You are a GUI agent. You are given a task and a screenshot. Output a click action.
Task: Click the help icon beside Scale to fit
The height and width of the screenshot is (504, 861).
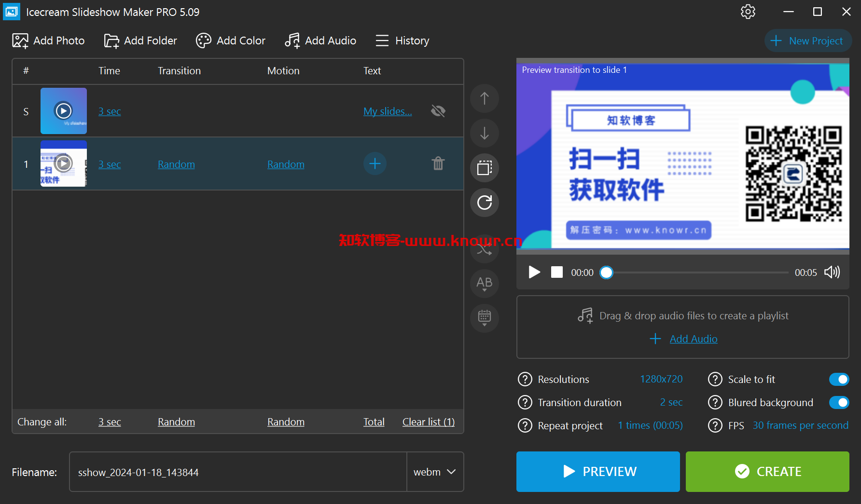(x=715, y=380)
